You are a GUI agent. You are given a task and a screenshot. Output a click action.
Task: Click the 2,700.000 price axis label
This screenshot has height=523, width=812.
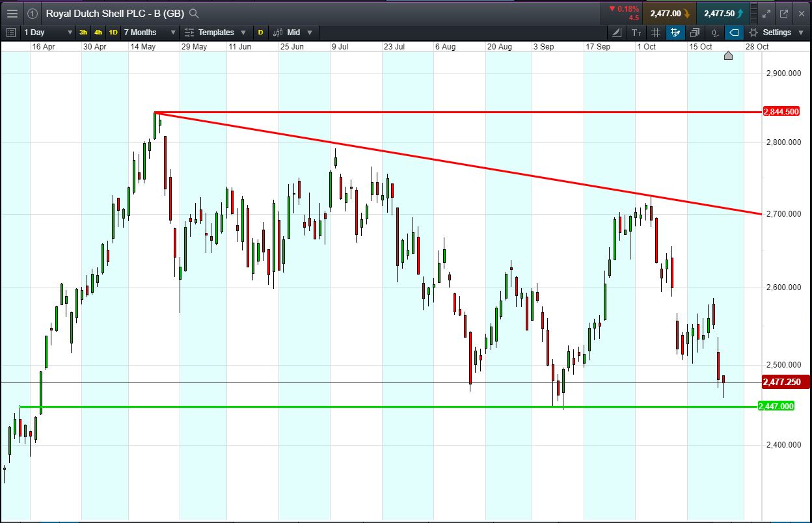(784, 214)
